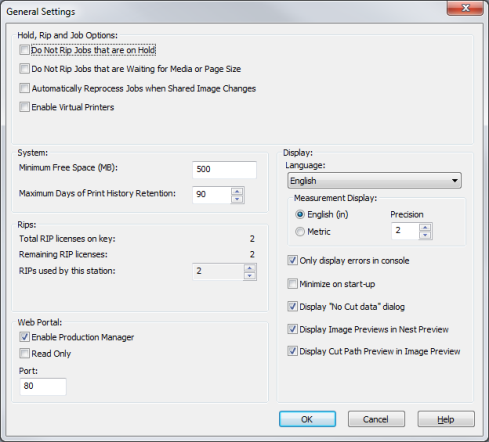Screen dimensions: 489x442
Task: Increase Maximum Days of Print History Retention
Action: 237,191
